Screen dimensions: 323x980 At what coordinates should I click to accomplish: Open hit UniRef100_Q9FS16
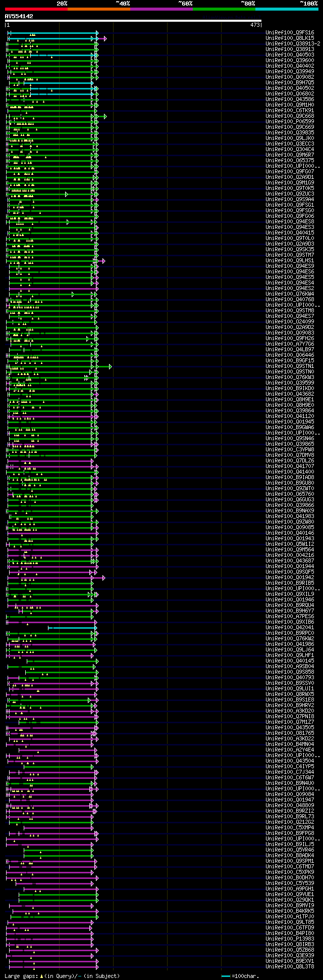point(290,32)
